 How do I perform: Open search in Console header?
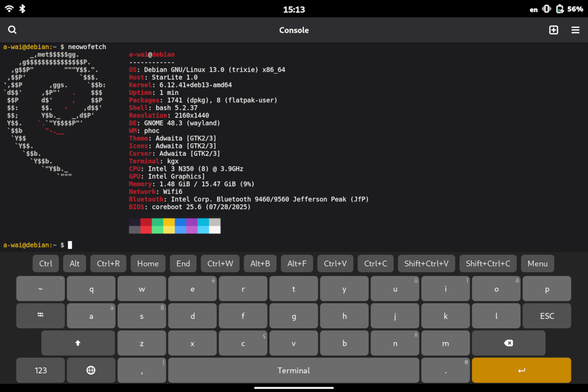[12, 30]
